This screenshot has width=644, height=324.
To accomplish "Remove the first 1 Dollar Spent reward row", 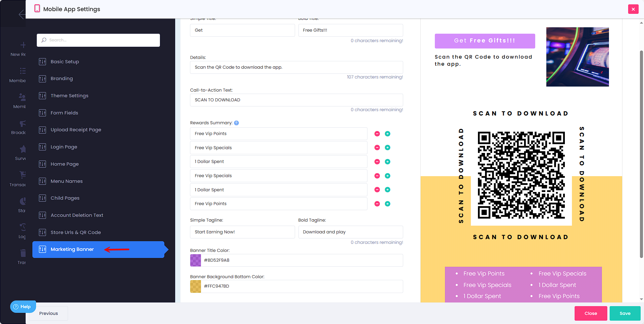I will [377, 162].
